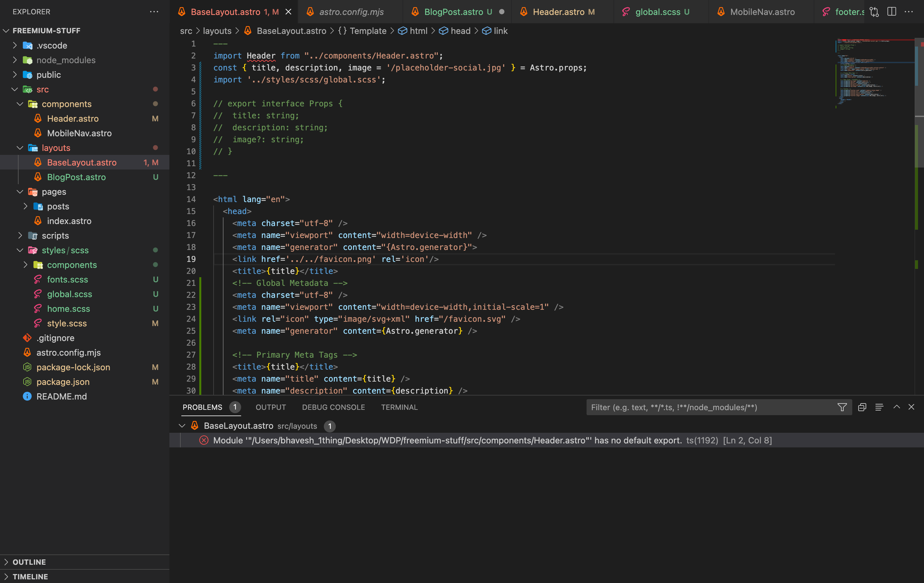Open BlogPost.astro in Explorer
This screenshot has width=924, height=583.
click(84, 177)
